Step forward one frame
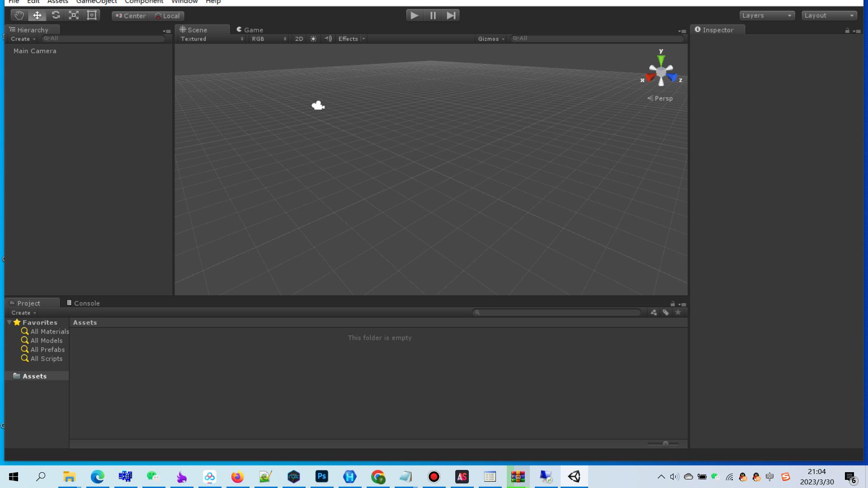The width and height of the screenshot is (868, 488). click(451, 15)
